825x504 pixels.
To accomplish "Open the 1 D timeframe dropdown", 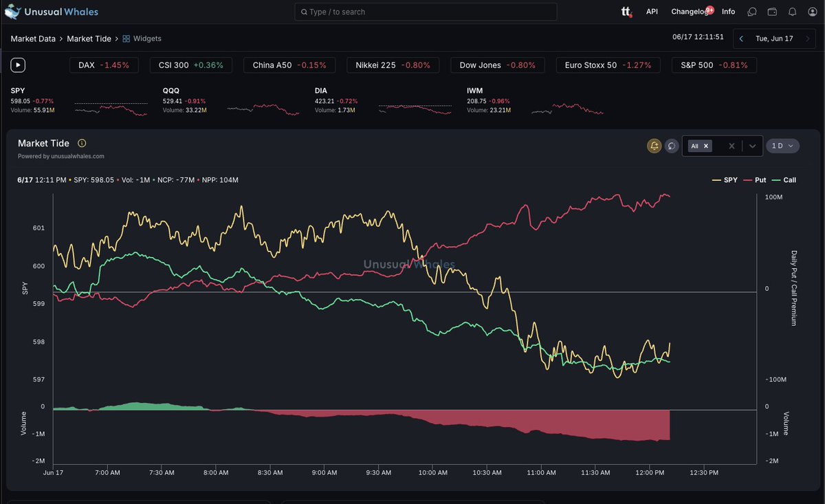I will [x=783, y=146].
